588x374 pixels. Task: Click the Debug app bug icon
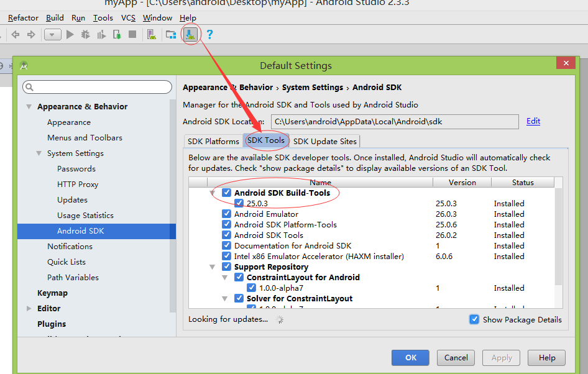86,34
